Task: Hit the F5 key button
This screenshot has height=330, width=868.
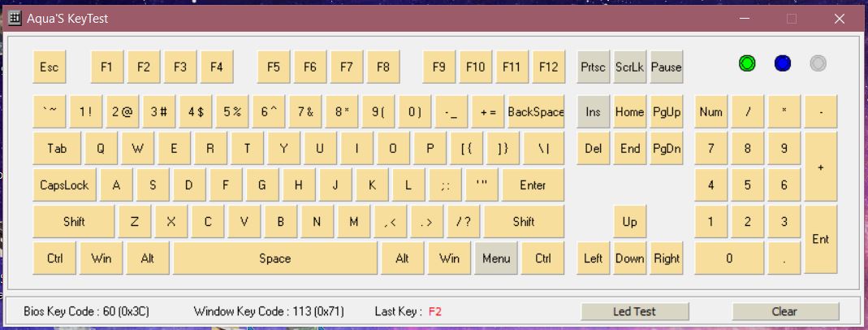Action: pyautogui.click(x=274, y=67)
